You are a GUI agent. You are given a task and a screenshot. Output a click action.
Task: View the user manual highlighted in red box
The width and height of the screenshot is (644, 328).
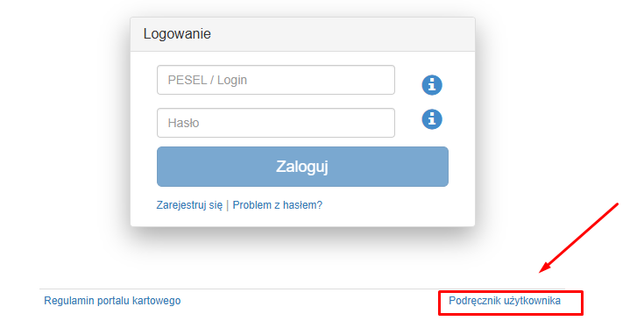coord(505,301)
